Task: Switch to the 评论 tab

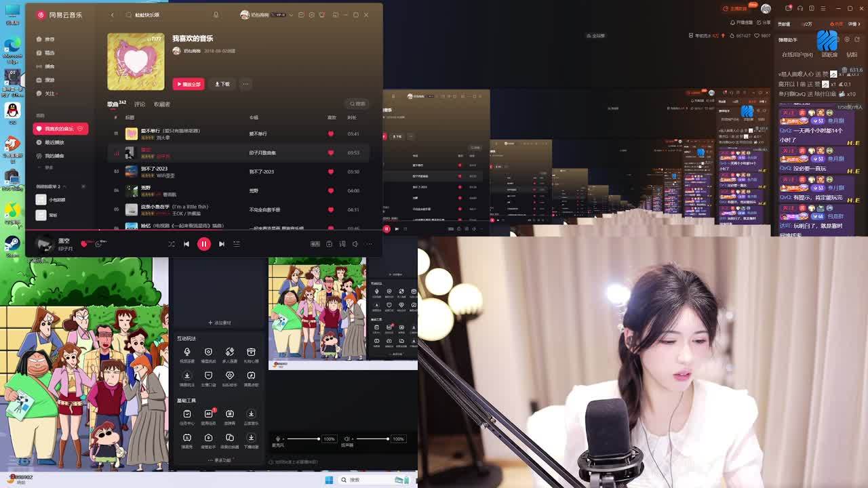Action: (x=140, y=104)
